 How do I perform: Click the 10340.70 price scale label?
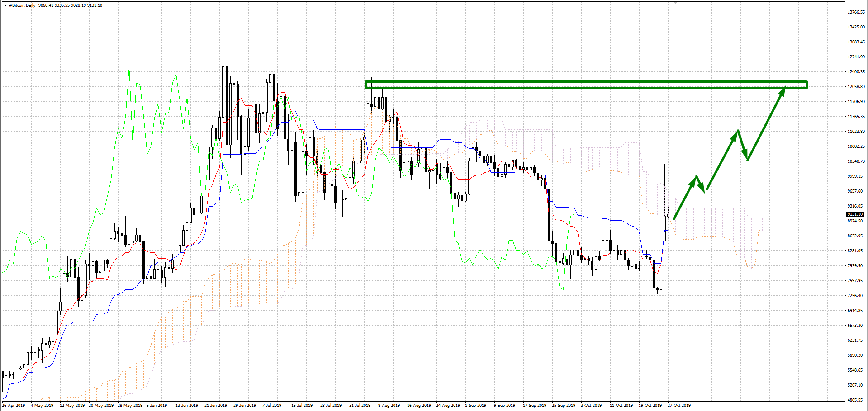pyautogui.click(x=856, y=161)
